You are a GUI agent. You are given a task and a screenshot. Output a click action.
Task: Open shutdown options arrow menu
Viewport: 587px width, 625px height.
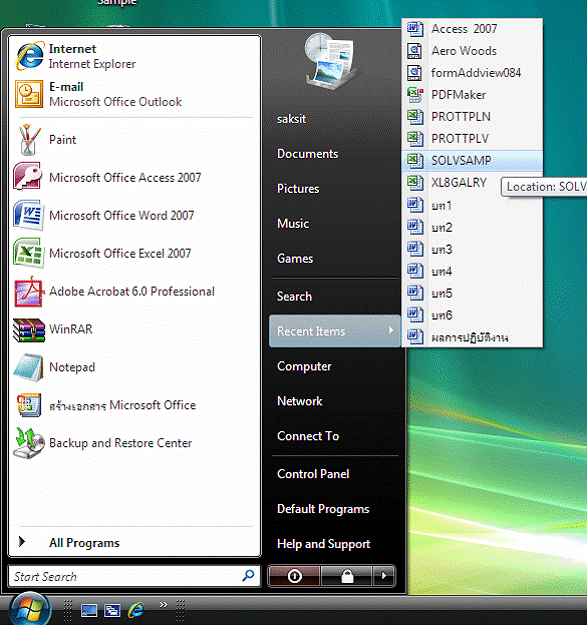pos(384,576)
